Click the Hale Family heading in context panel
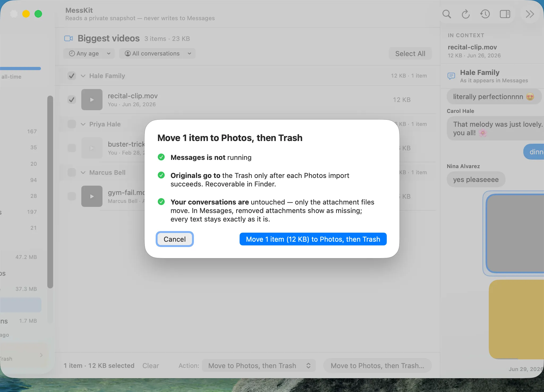The height and width of the screenshot is (392, 544). [x=480, y=73]
